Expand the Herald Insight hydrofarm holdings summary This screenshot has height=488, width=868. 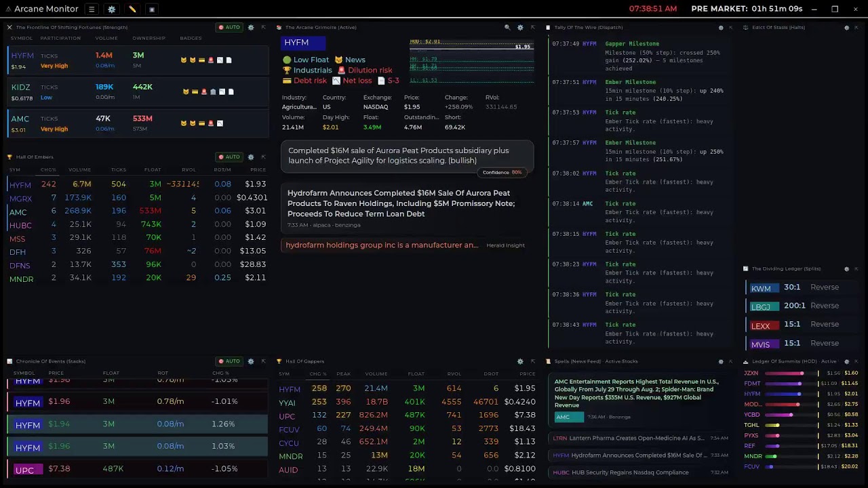click(x=407, y=245)
